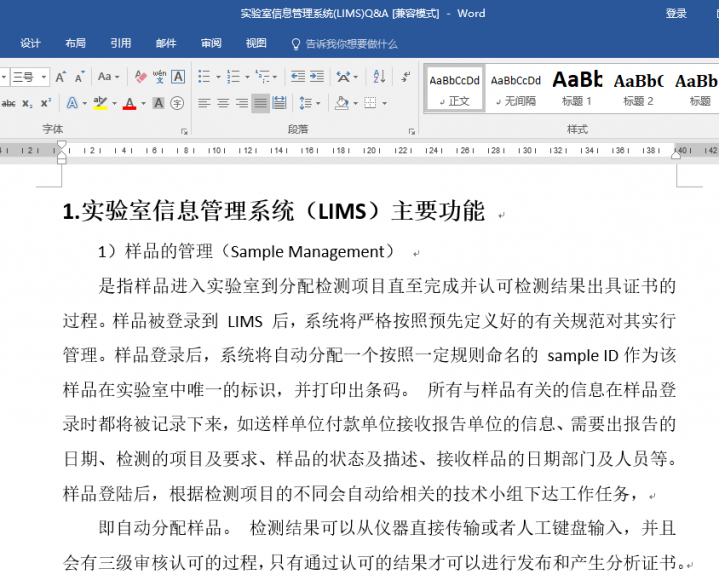719x586 pixels.
Task: Click the enclosed character icon
Action: click(177, 103)
